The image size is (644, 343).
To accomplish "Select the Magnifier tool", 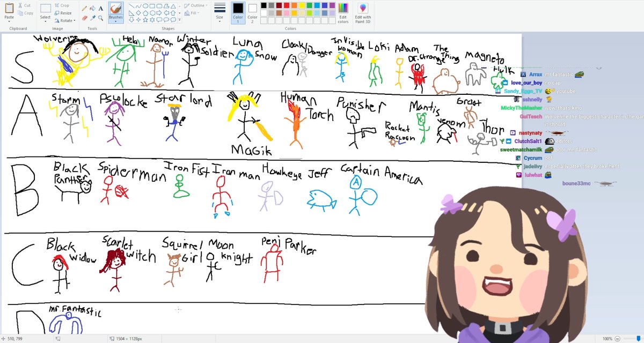I will click(x=101, y=18).
